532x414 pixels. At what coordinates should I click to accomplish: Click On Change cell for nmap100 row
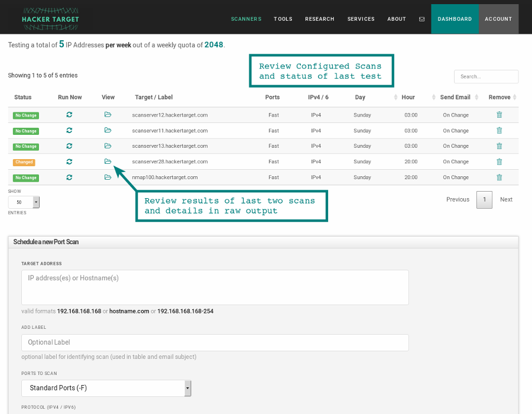pyautogui.click(x=456, y=177)
